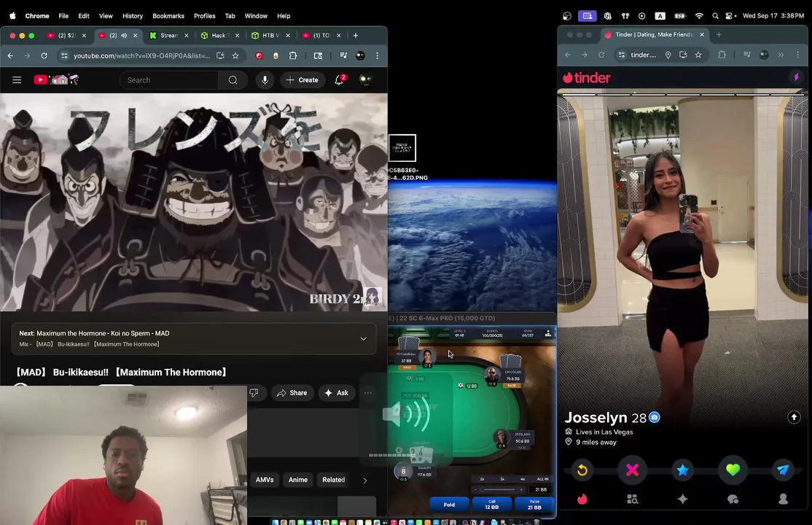Viewport: 812px width, 525px height.
Task: Open the File menu
Action: click(x=63, y=16)
